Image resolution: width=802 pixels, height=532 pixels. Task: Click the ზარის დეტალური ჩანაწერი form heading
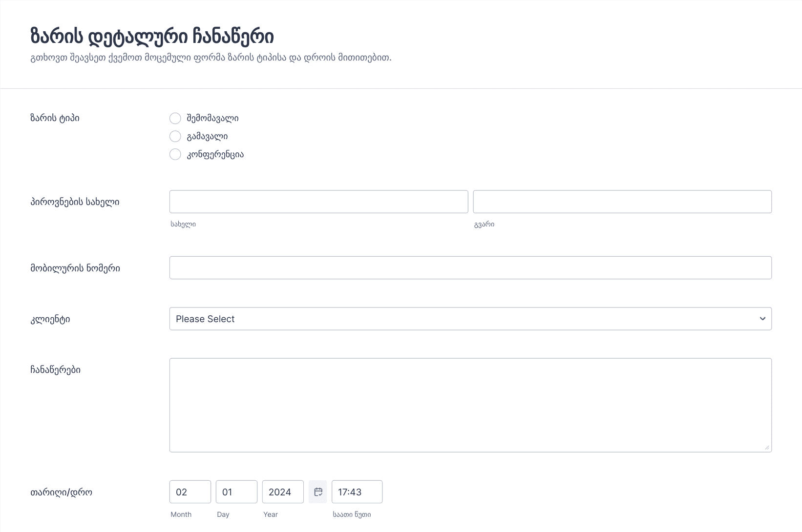tap(152, 36)
